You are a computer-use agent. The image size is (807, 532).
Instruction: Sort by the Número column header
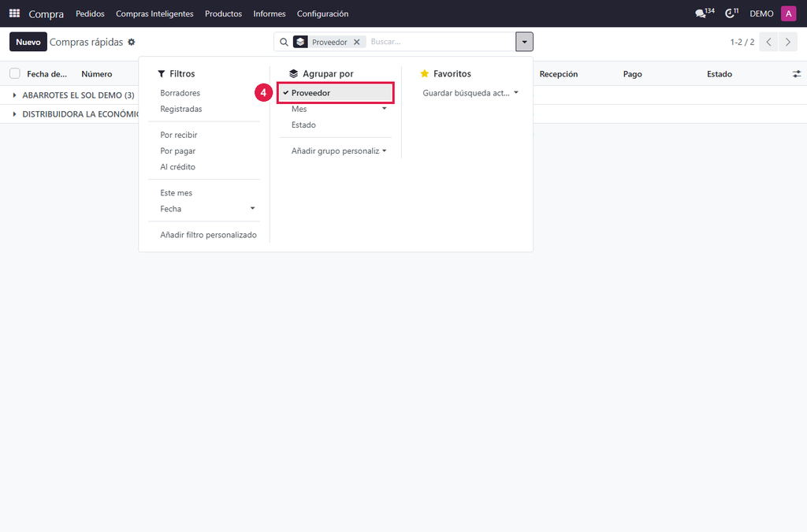97,74
